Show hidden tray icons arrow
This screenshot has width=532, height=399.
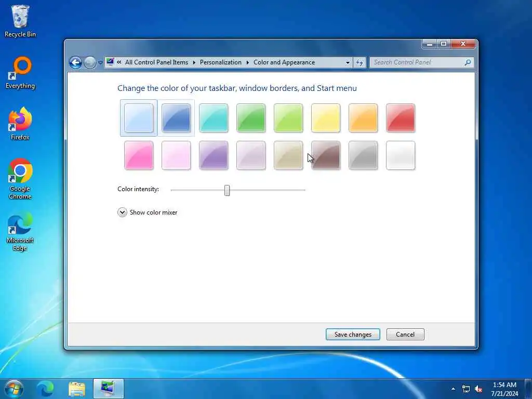coord(453,389)
